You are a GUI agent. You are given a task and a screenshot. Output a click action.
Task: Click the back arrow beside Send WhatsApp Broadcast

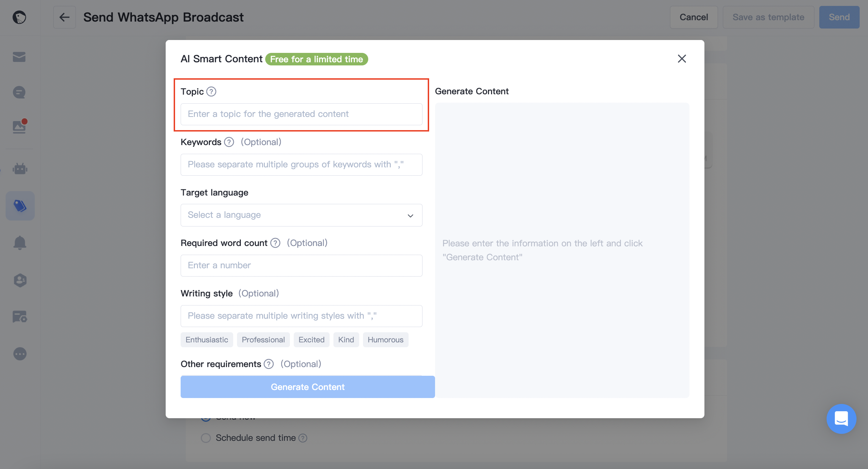coord(64,17)
